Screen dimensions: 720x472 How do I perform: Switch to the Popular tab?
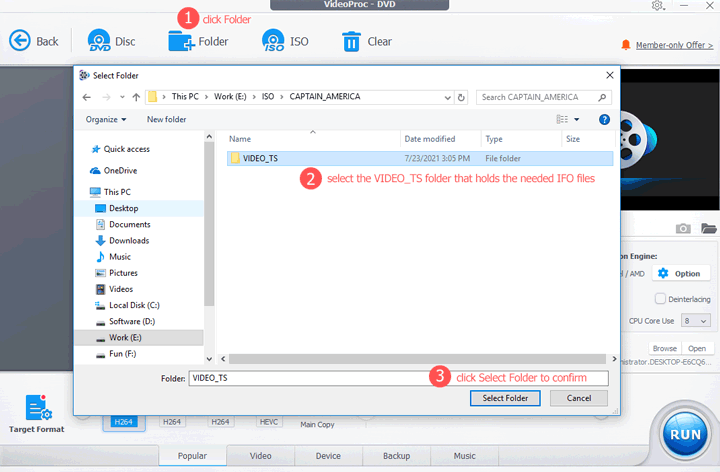pyautogui.click(x=192, y=455)
